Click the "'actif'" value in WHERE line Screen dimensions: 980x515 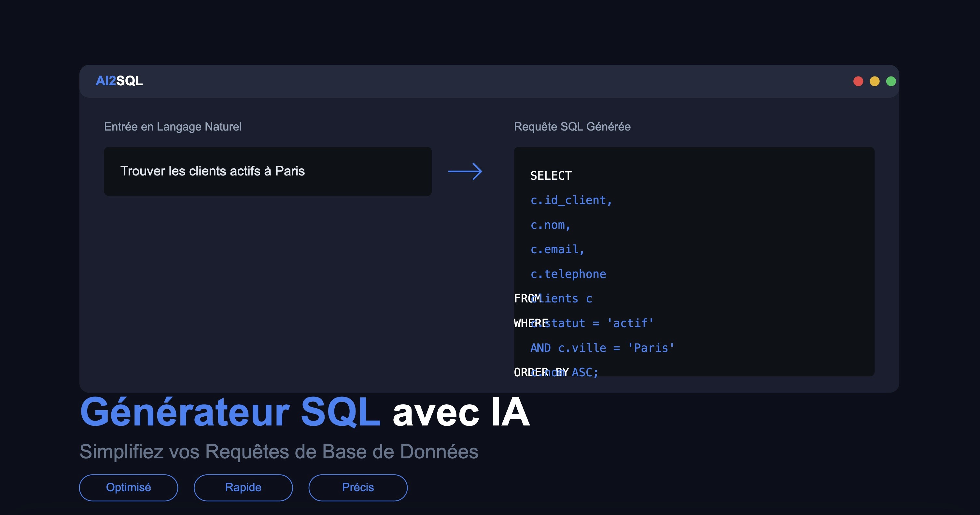(630, 323)
